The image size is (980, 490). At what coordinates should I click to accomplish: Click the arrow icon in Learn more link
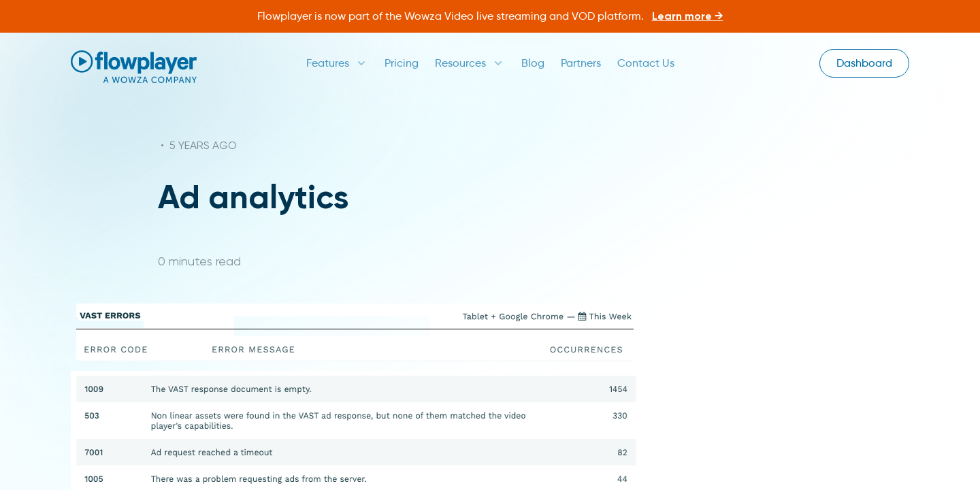719,16
